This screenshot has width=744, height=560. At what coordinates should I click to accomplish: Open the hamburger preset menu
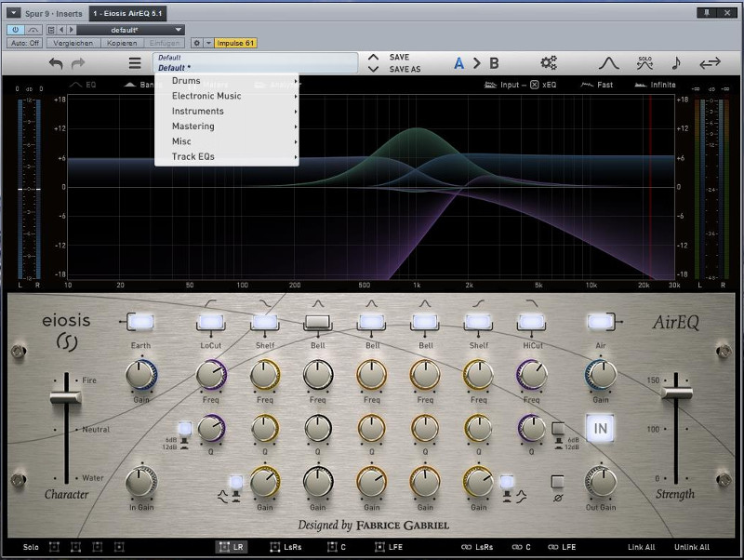pyautogui.click(x=135, y=62)
